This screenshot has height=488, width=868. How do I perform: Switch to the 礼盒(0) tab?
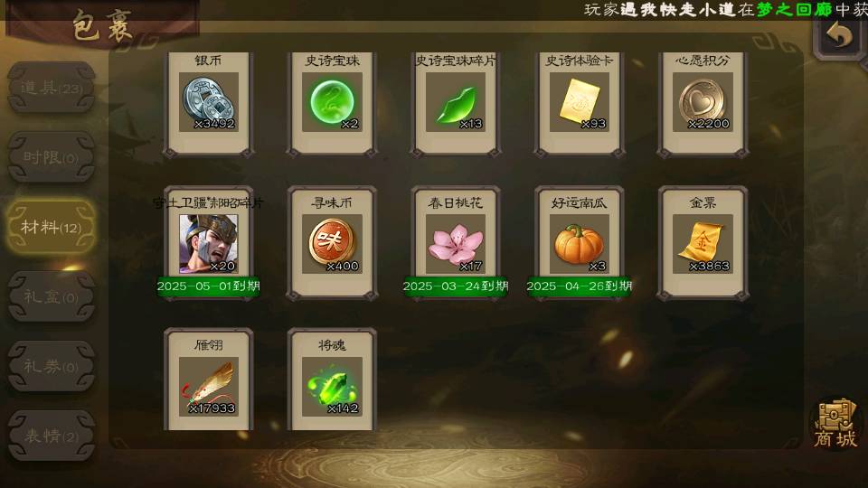pyautogui.click(x=51, y=297)
